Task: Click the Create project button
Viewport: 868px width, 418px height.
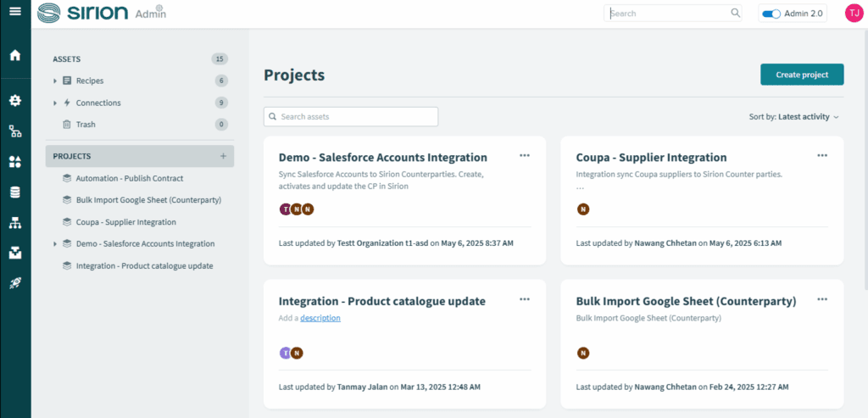Action: coord(802,75)
